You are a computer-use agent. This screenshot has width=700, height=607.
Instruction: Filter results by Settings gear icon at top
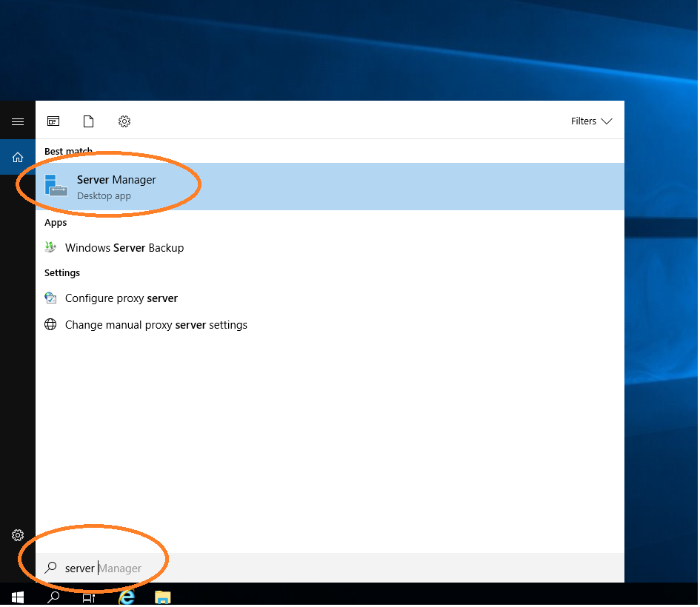124,121
